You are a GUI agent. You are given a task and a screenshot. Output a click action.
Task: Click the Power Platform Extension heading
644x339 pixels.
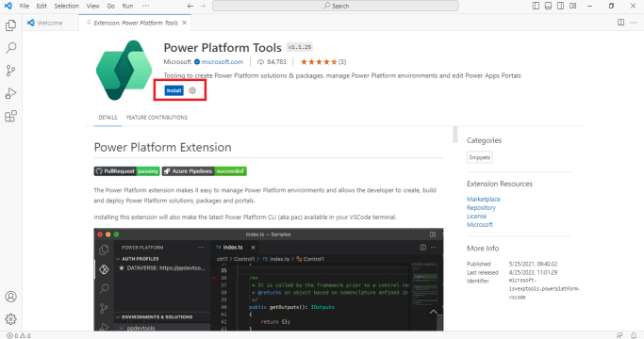[162, 147]
